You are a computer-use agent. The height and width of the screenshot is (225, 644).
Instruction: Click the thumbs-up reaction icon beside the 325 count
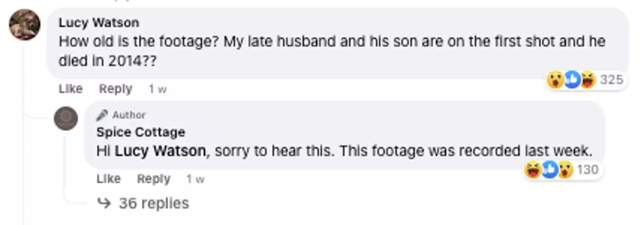click(x=572, y=80)
